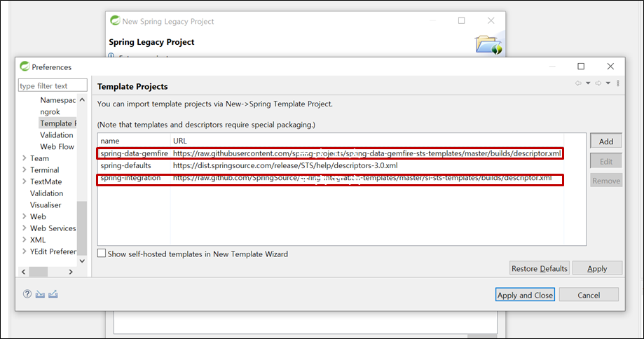Viewport: 644px width, 339px height.
Task: Close the New Spring Legacy Project window
Action: pos(491,20)
